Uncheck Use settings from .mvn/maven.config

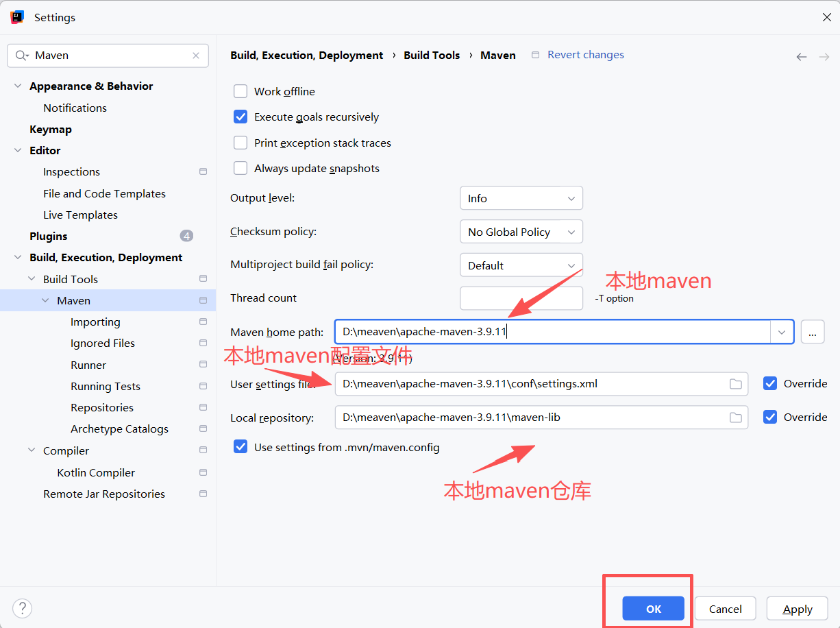pyautogui.click(x=240, y=447)
